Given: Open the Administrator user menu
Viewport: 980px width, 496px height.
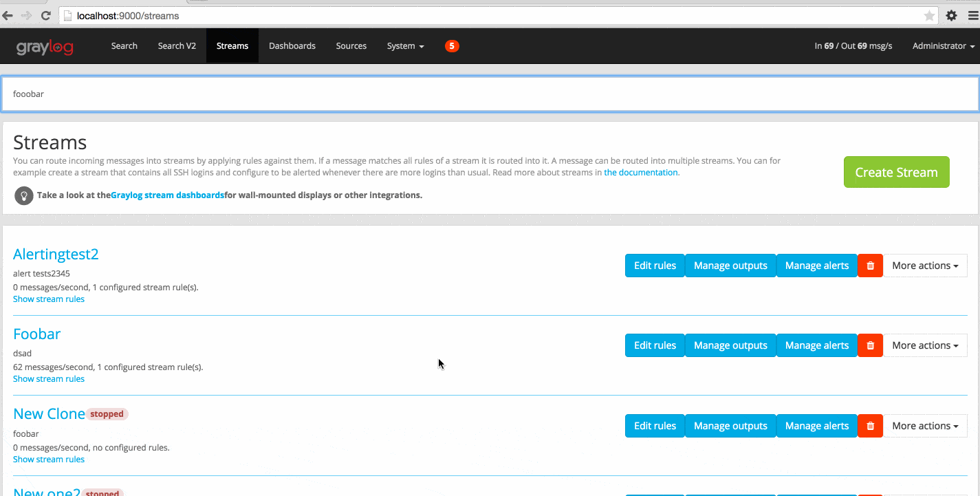Looking at the screenshot, I should 943,46.
